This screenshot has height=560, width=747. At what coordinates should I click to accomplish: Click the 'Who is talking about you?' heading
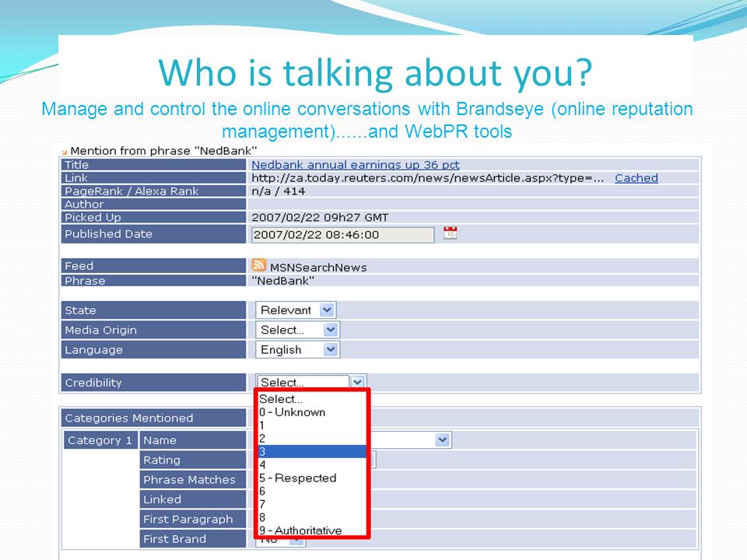click(375, 73)
